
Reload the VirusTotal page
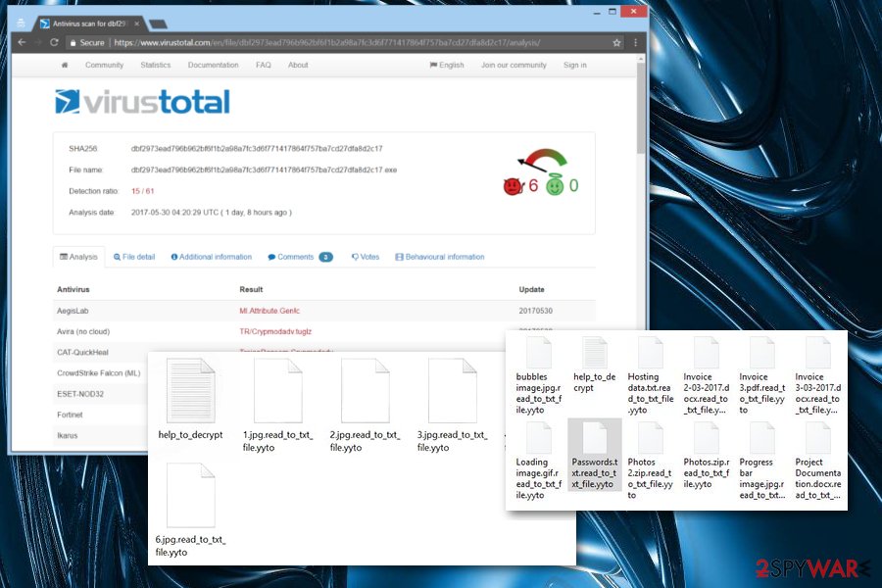pyautogui.click(x=54, y=42)
